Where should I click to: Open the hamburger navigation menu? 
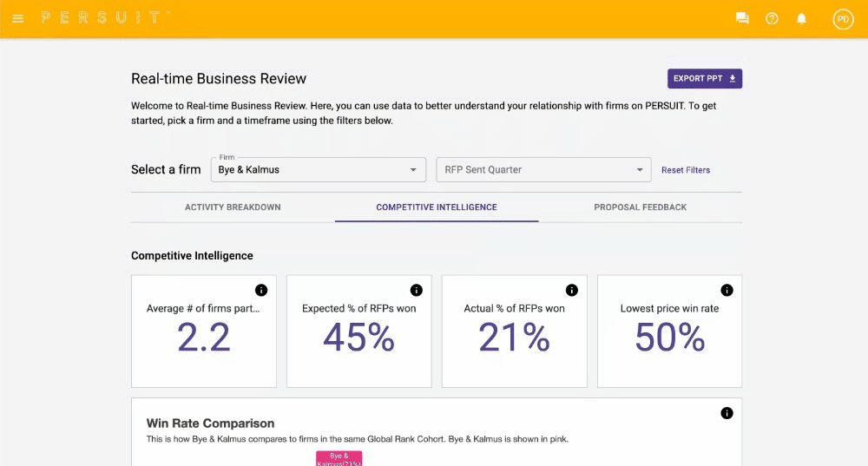[x=18, y=18]
